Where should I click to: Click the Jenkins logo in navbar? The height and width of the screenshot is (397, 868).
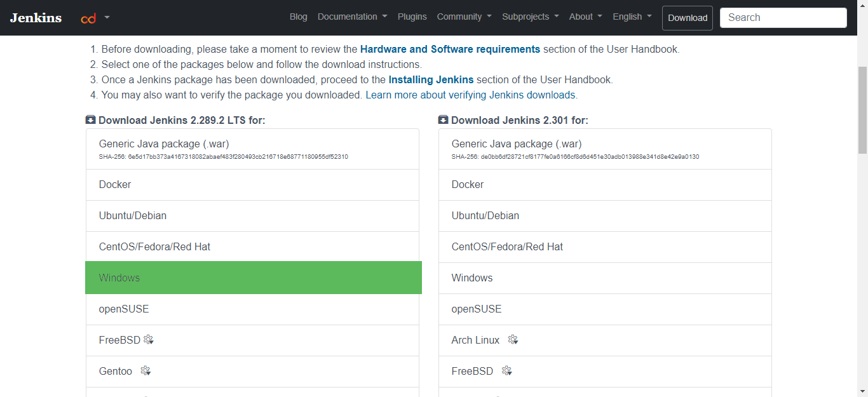click(36, 18)
